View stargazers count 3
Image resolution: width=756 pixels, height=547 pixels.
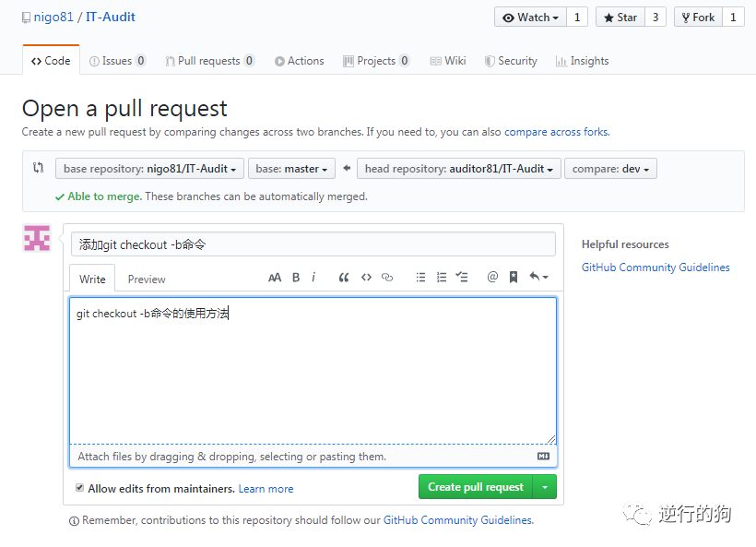[x=656, y=18]
